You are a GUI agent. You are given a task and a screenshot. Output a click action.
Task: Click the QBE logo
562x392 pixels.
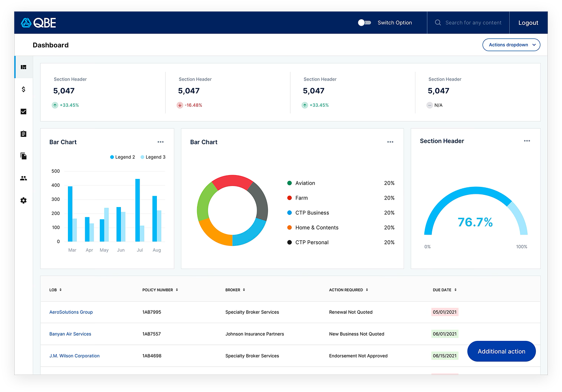[x=38, y=22]
